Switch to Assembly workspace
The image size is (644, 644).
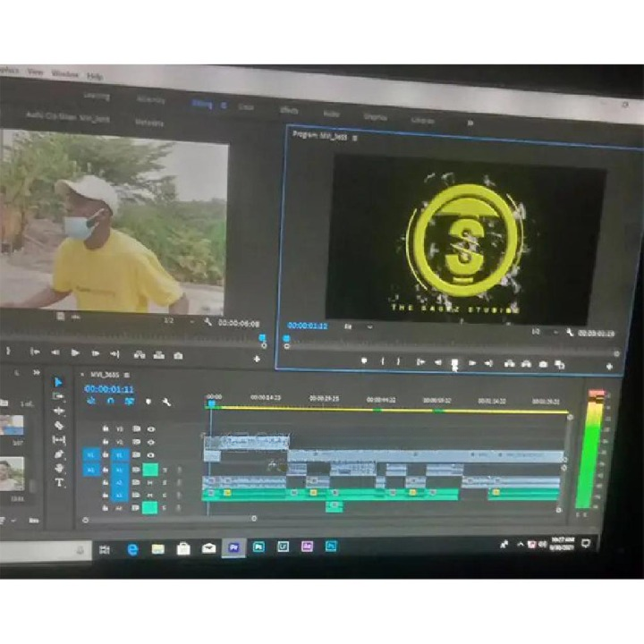pyautogui.click(x=151, y=100)
